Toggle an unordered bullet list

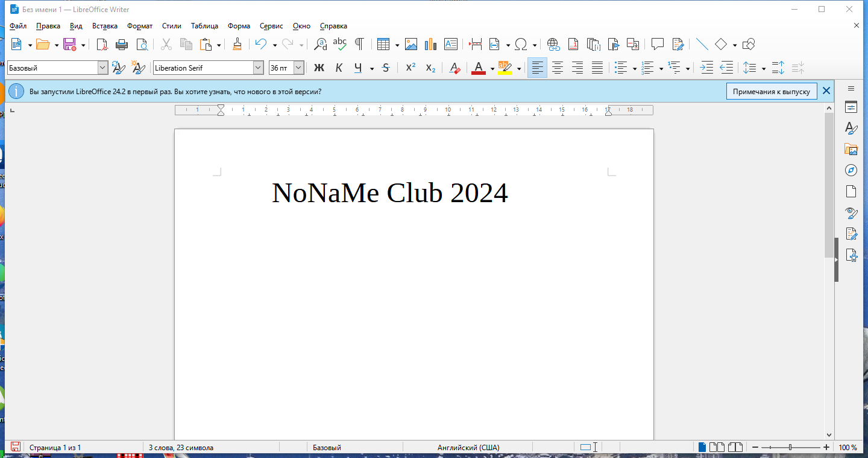(x=621, y=68)
